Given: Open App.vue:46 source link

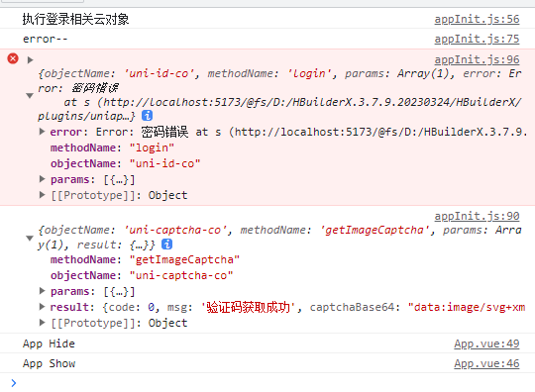Looking at the screenshot, I should tap(486, 363).
